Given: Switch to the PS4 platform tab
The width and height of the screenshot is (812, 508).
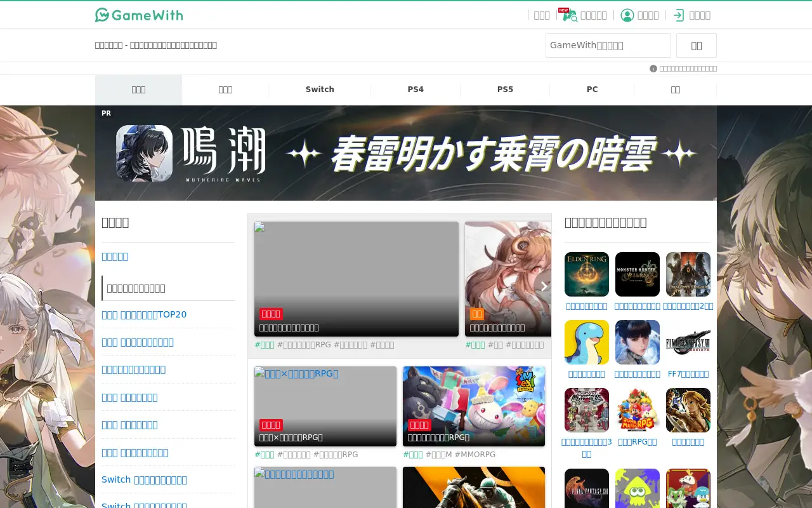Looking at the screenshot, I should 416,90.
